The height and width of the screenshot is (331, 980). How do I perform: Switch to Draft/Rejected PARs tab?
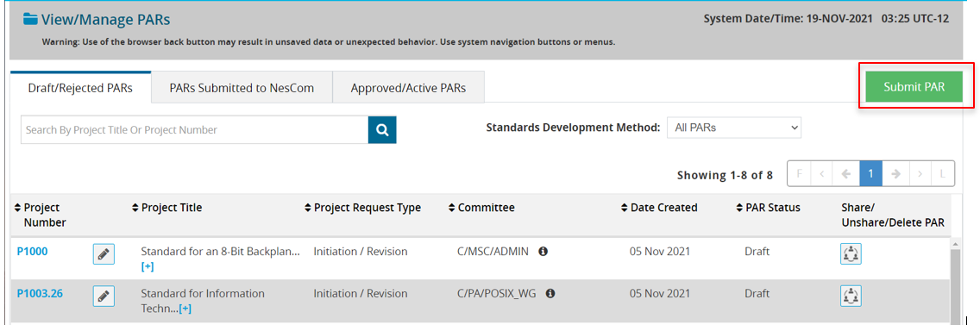[x=80, y=88]
